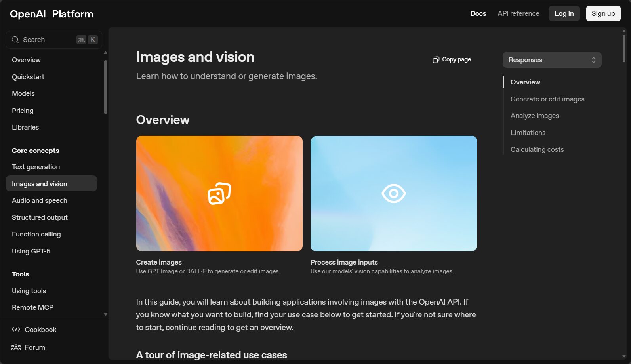Image resolution: width=631 pixels, height=364 pixels.
Task: Open the Docs tab
Action: pyautogui.click(x=478, y=13)
